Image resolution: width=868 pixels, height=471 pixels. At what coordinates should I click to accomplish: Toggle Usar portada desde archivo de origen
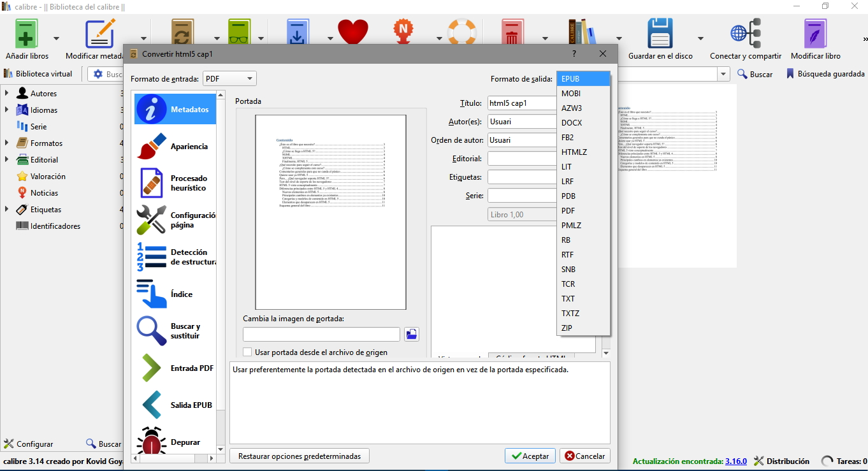point(247,352)
